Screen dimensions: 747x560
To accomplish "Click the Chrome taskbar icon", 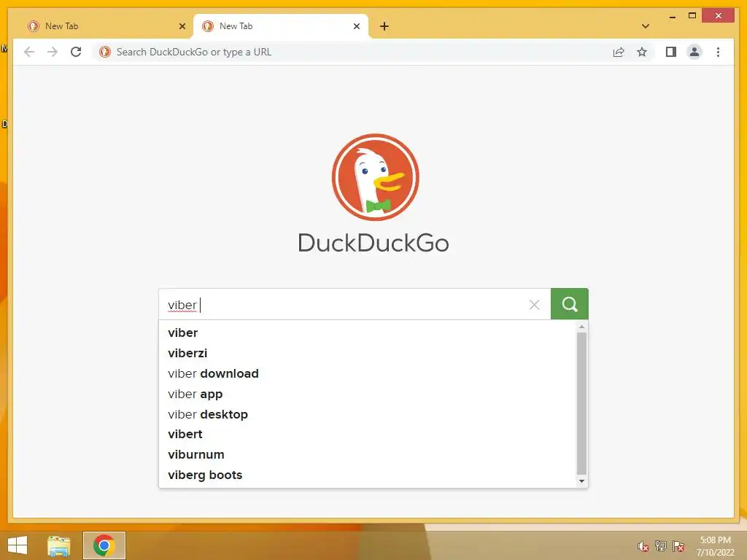I will [104, 545].
